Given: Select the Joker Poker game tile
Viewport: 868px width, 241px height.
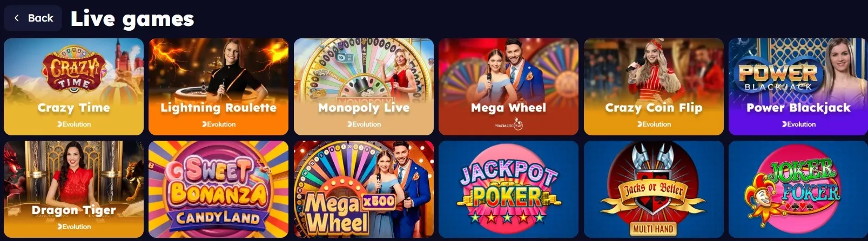Looking at the screenshot, I should point(798,189).
